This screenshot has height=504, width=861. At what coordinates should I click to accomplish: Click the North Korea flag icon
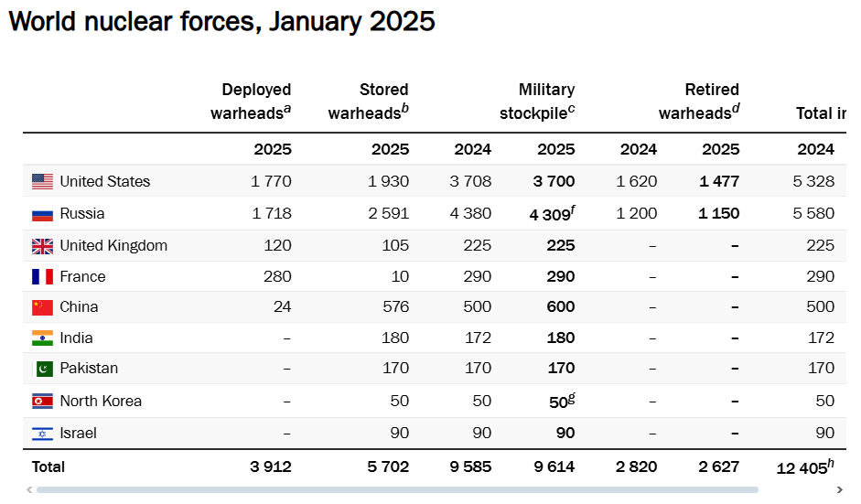42,402
